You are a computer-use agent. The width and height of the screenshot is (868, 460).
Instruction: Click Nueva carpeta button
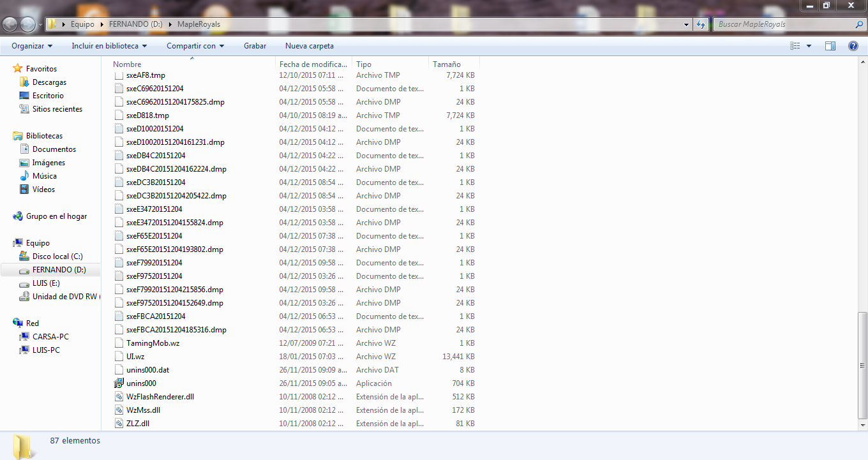[310, 46]
